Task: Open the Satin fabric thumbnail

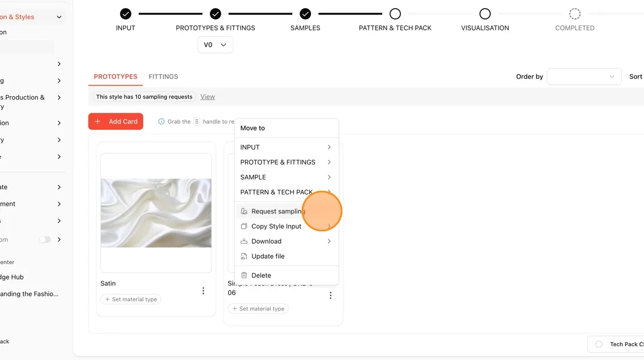Action: point(156,213)
